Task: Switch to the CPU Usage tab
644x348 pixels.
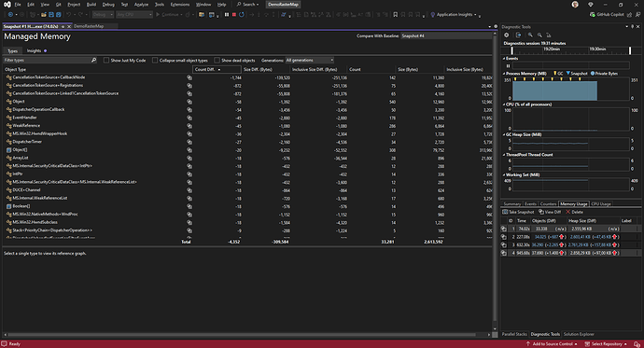Action: [x=601, y=204]
